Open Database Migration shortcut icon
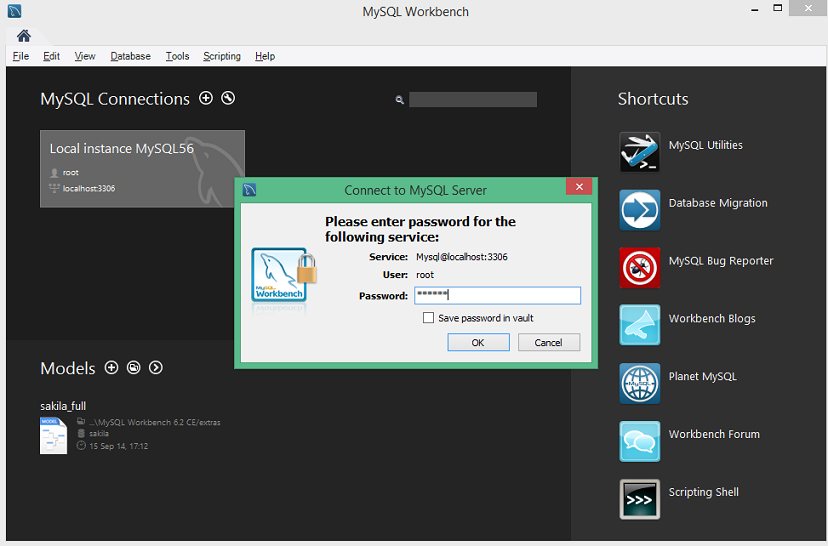The width and height of the screenshot is (828, 546). [x=639, y=210]
